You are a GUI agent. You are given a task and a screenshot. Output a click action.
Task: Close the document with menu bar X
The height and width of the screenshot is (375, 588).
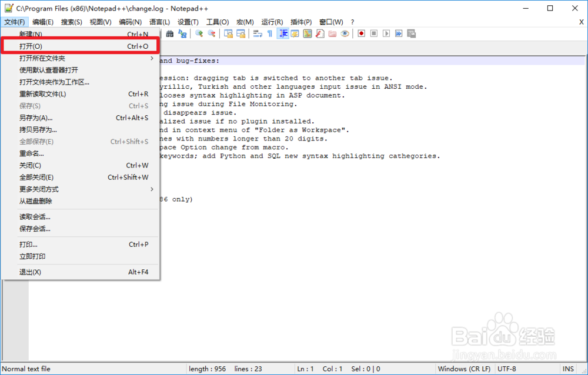pos(582,22)
